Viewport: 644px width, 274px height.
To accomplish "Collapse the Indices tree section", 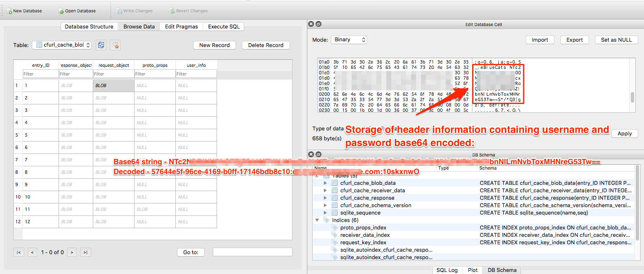I will (317, 220).
